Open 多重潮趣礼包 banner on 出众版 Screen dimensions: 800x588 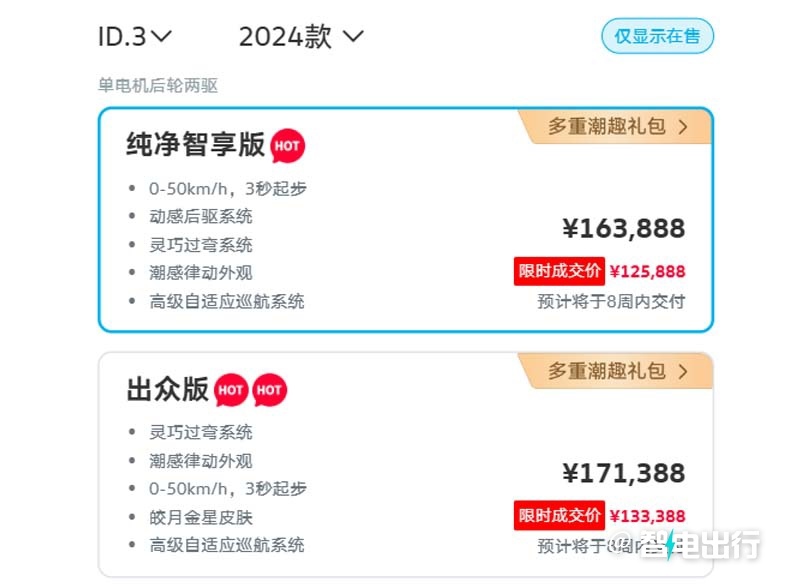pyautogui.click(x=616, y=371)
